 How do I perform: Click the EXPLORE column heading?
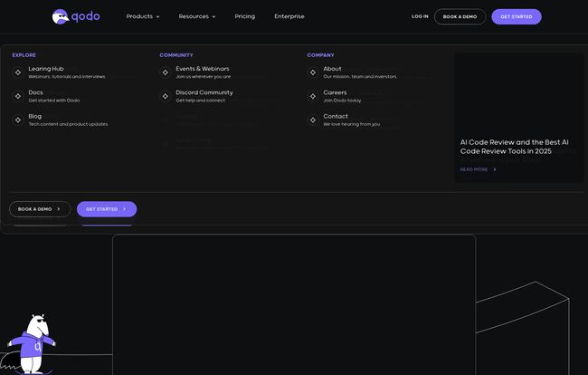pos(24,55)
